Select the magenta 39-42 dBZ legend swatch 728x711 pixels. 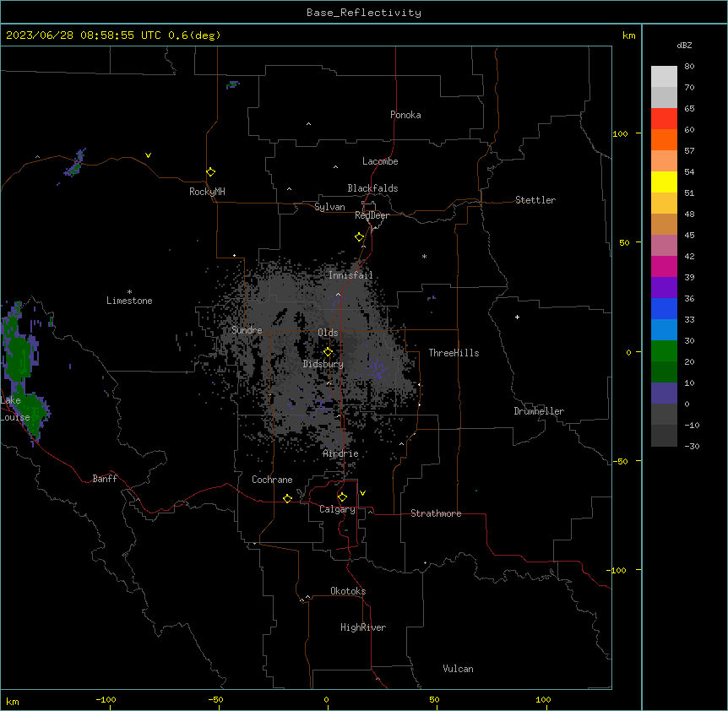pyautogui.click(x=664, y=266)
